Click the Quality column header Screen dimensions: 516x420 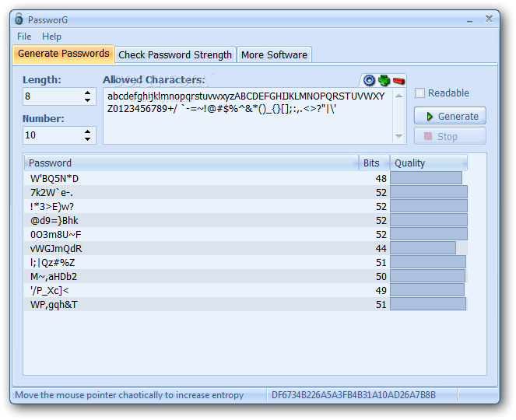point(429,163)
